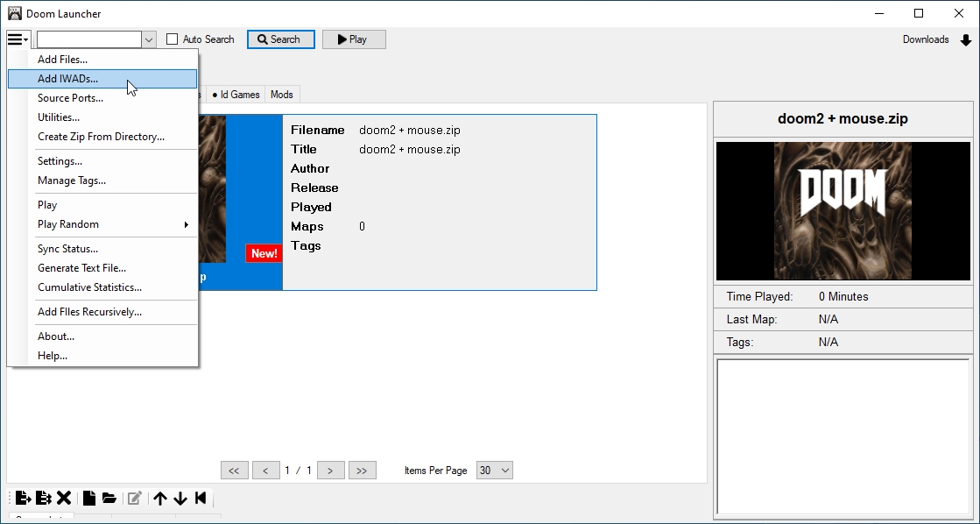980x524 pixels.
Task: Click the blank document icon
Action: click(89, 498)
